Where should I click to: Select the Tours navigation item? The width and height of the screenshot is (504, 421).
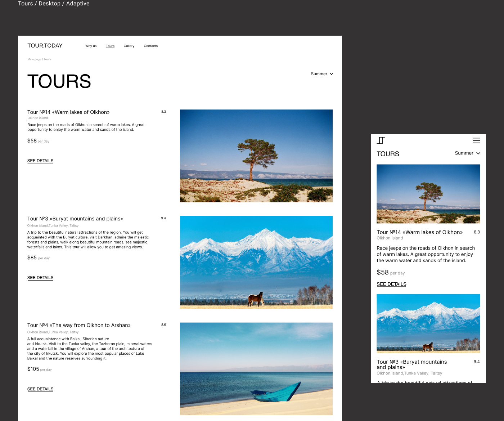tap(110, 46)
